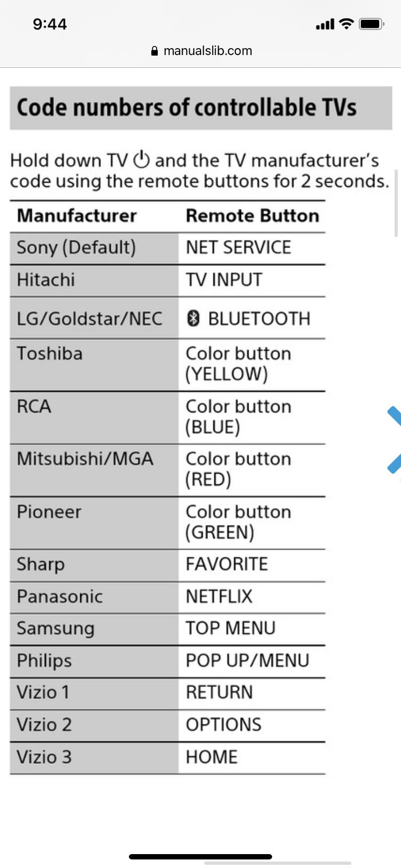This screenshot has height=868, width=401.
Task: Tap the 9:44 clock in the status bar
Action: 50,24
